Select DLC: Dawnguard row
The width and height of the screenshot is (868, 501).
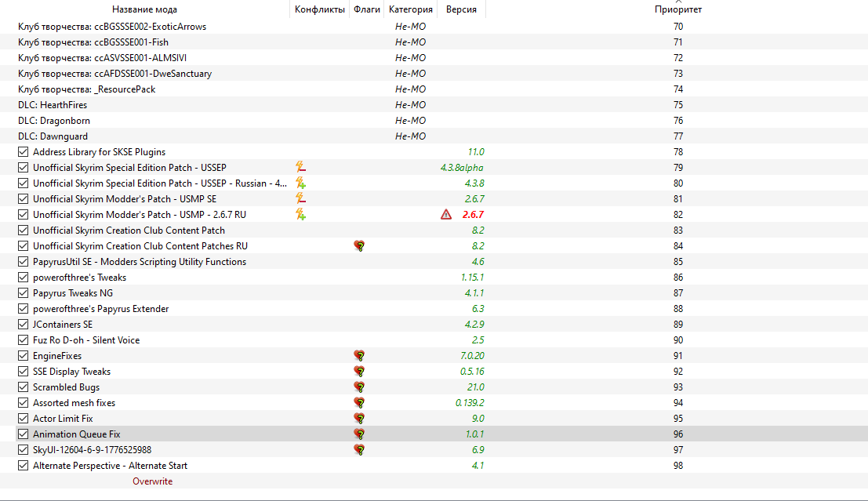tap(434, 136)
